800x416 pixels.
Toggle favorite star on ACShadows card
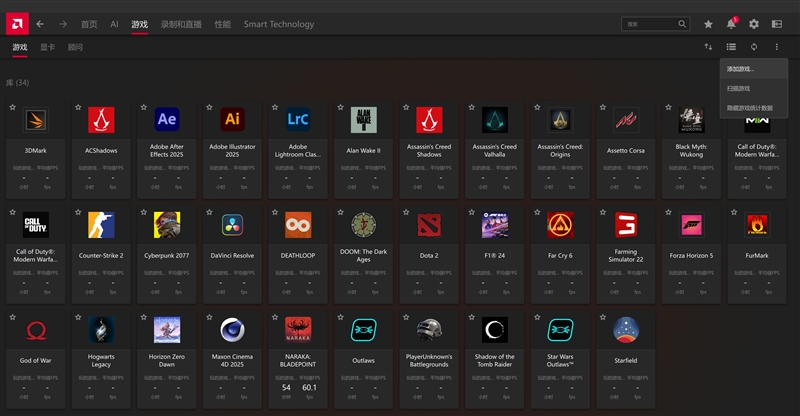[x=78, y=107]
